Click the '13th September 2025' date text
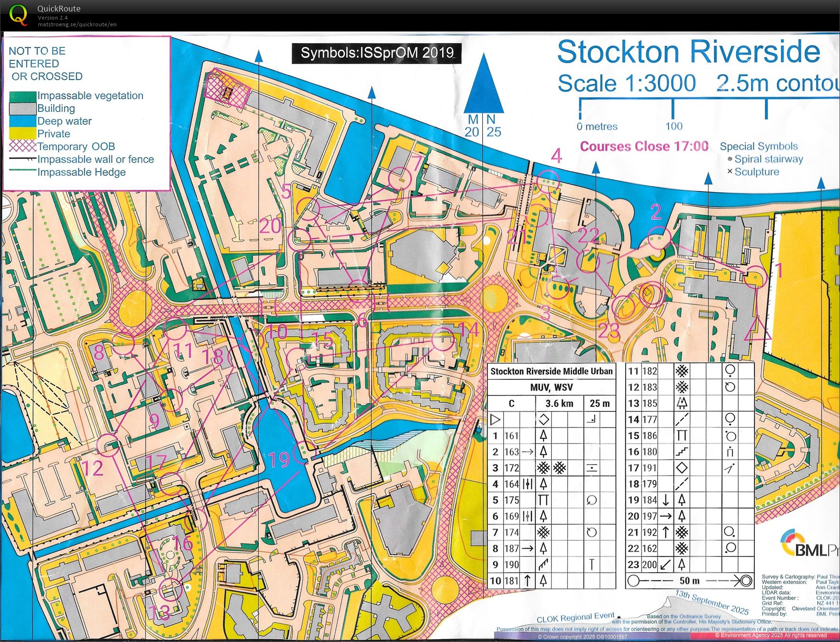 pyautogui.click(x=712, y=603)
